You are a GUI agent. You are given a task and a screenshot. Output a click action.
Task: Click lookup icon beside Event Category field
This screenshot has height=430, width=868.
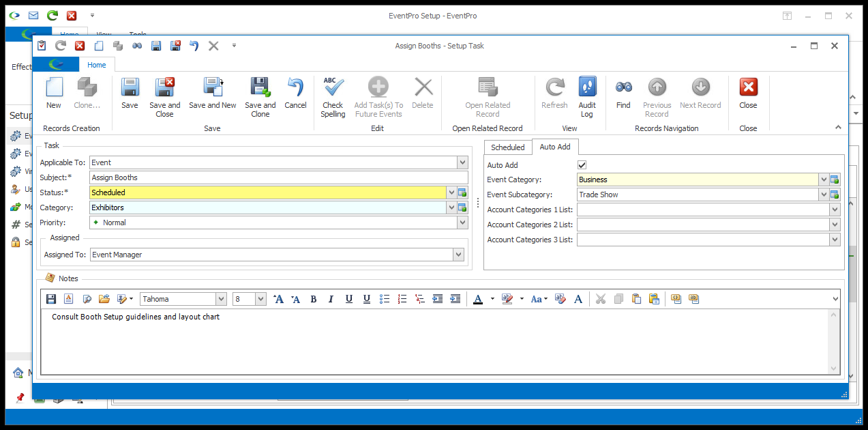pyautogui.click(x=835, y=180)
